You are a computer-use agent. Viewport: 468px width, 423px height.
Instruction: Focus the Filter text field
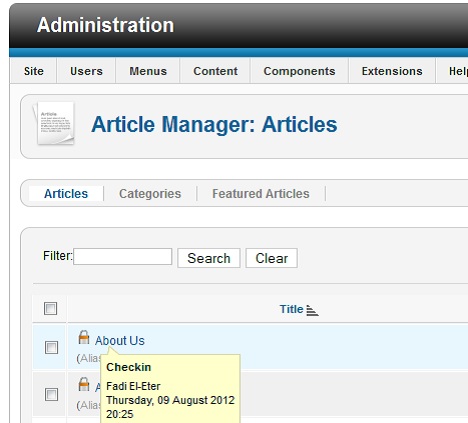123,256
